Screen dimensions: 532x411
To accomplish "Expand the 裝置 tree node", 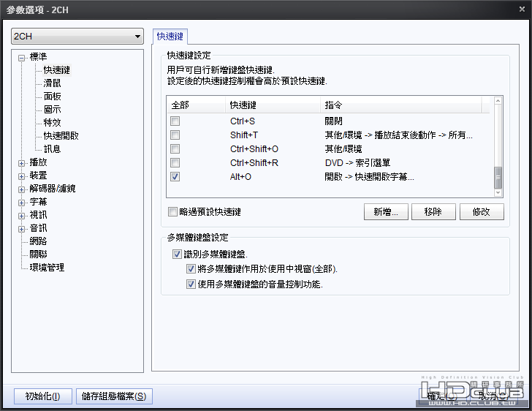I will click(21, 177).
